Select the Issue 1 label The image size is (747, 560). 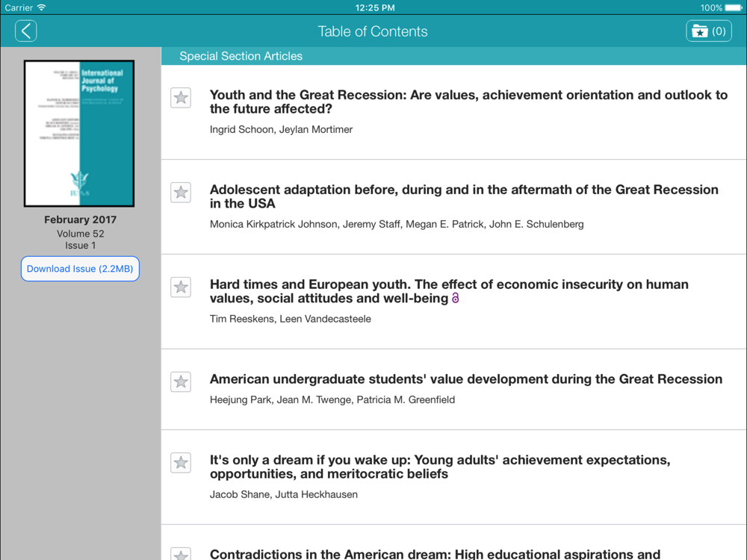pos(80,246)
